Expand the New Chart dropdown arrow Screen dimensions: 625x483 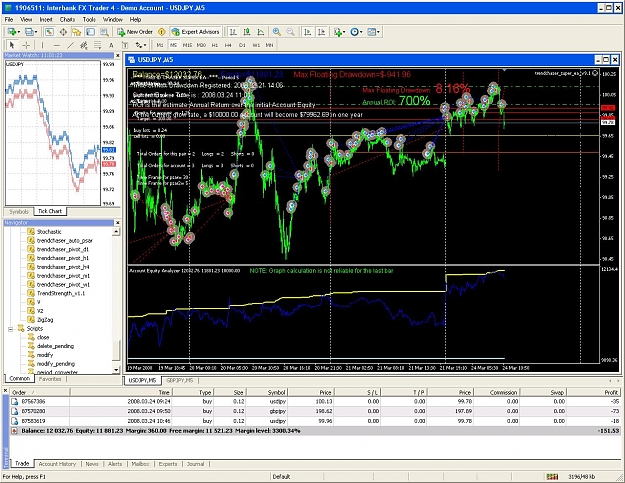[x=19, y=32]
